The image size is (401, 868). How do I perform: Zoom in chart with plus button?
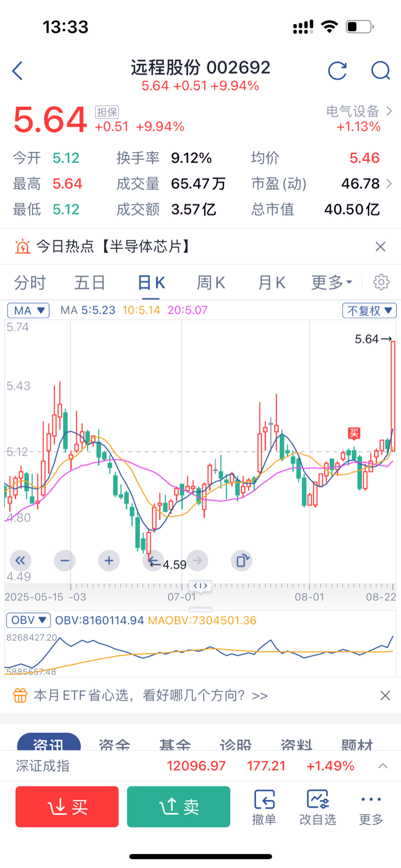point(109,561)
